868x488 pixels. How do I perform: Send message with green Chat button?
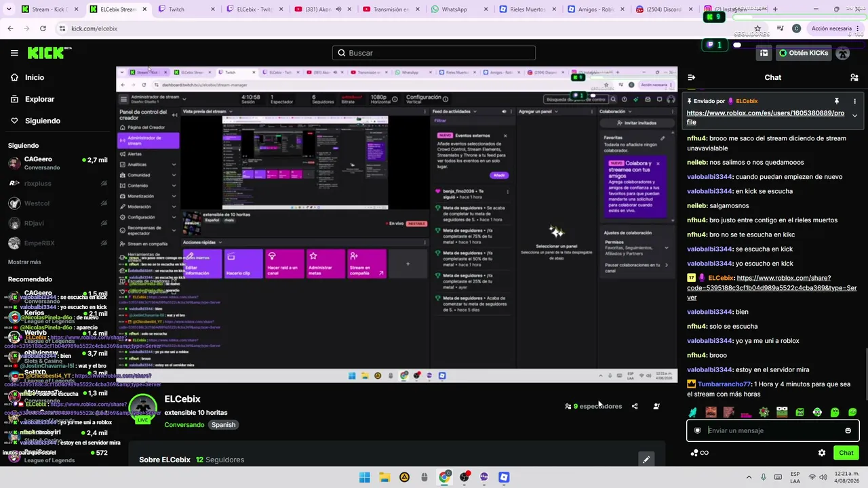coord(846,453)
